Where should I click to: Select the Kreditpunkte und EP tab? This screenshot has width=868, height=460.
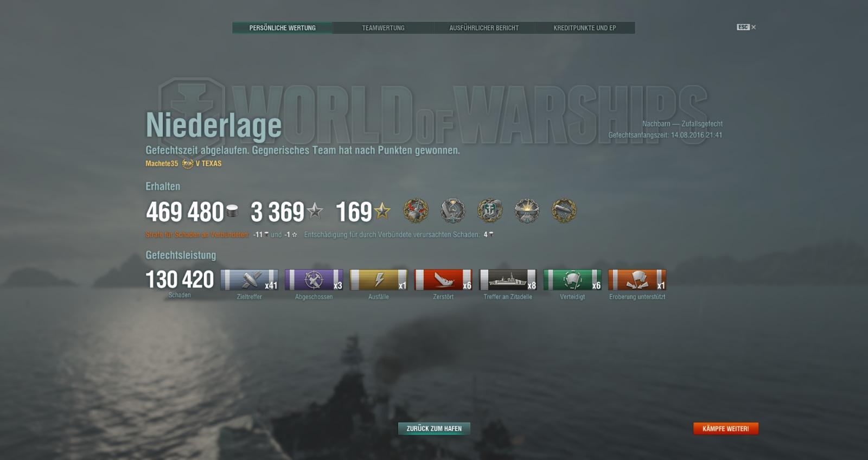(x=585, y=28)
